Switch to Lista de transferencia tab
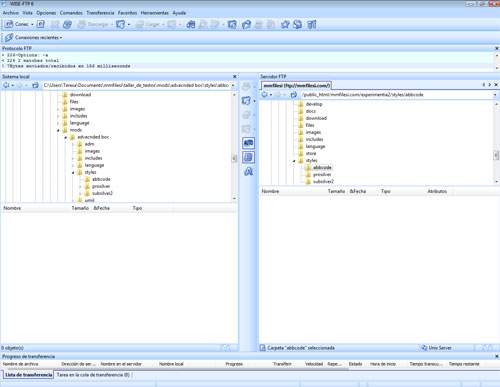The image size is (500, 387). coord(29,375)
